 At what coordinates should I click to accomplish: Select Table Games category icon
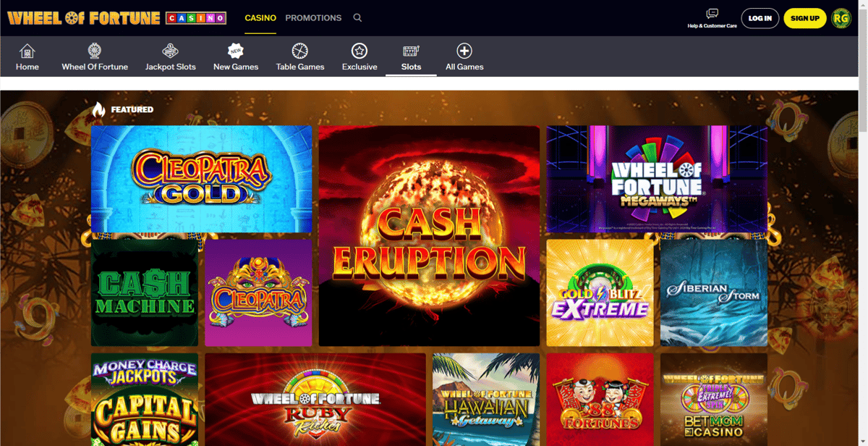click(300, 51)
